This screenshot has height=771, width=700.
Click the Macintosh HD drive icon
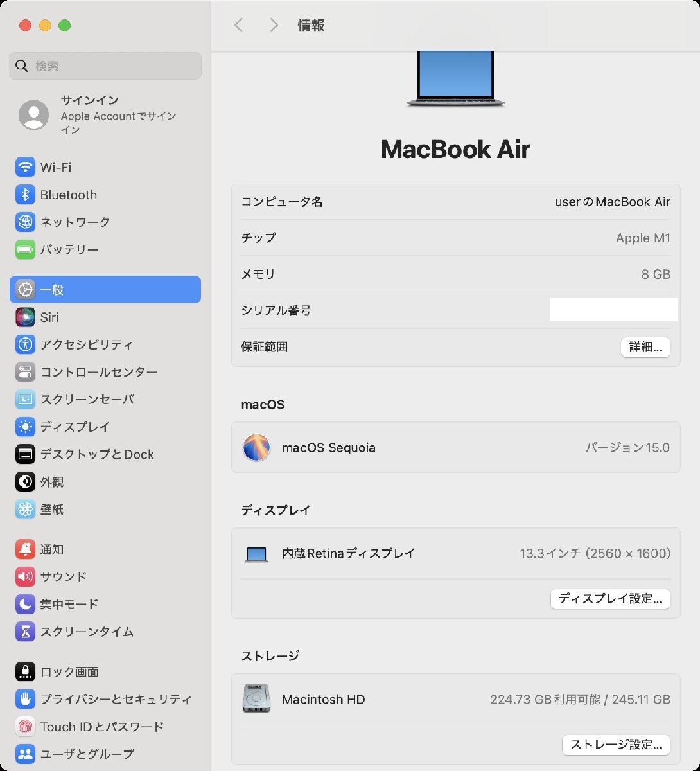256,699
